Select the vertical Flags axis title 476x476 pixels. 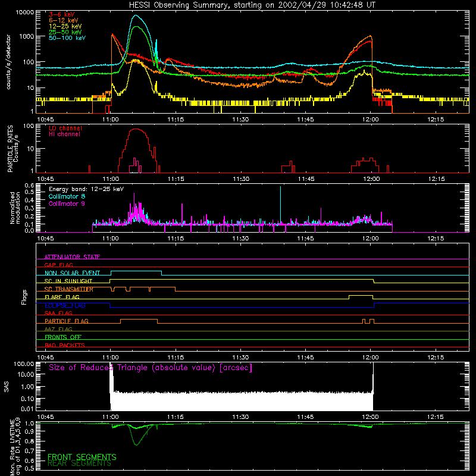(24, 297)
